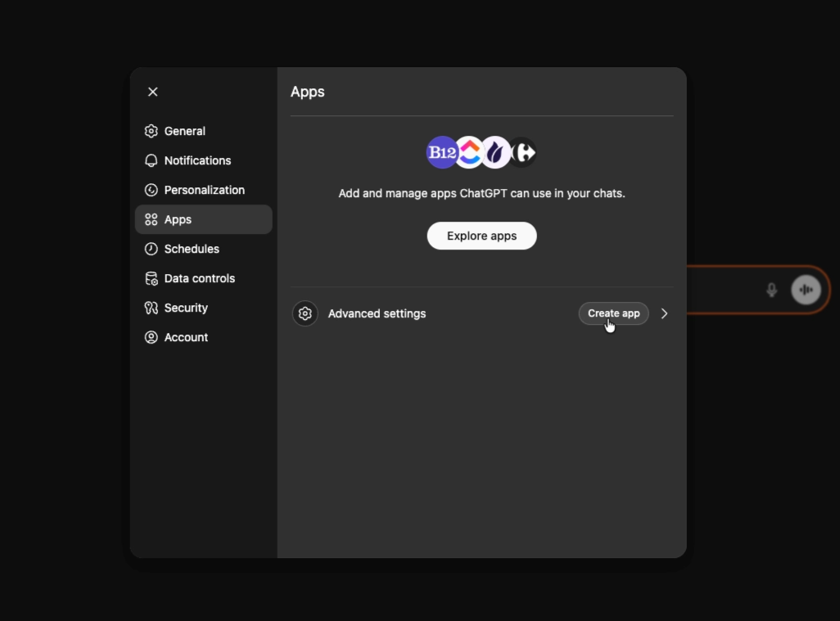Viewport: 840px width, 621px height.
Task: Click the Notifications bell icon
Action: 151,160
